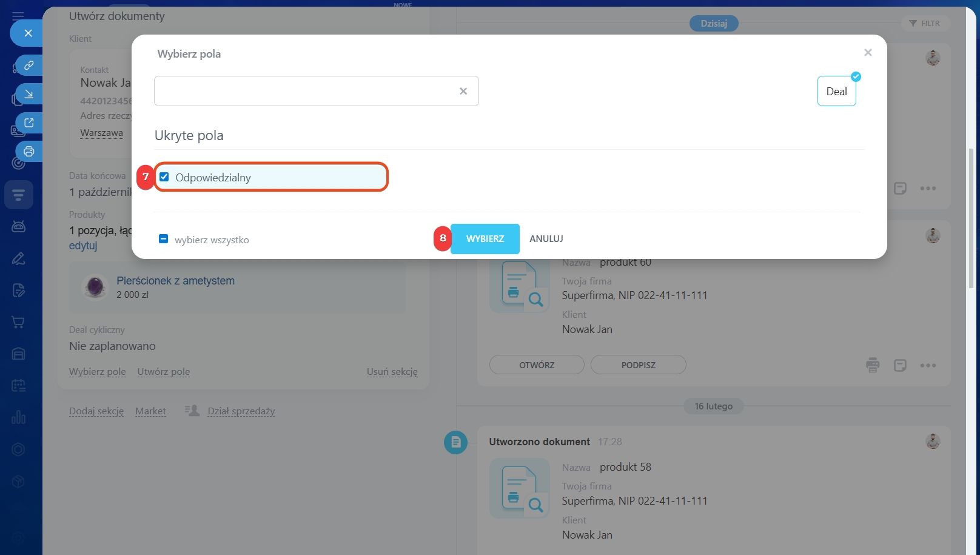Click the analytics bar chart sidebar icon

click(18, 417)
